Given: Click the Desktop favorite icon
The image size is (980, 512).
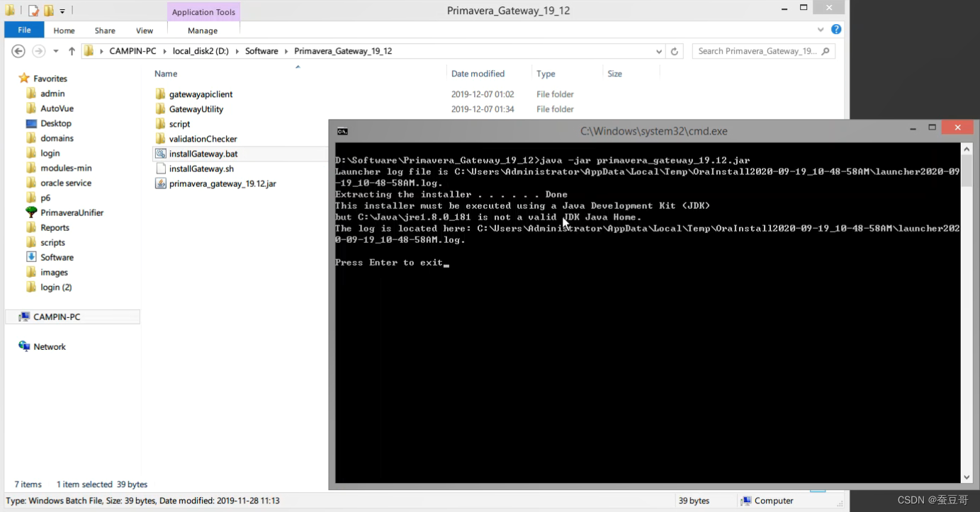Looking at the screenshot, I should click(x=31, y=123).
